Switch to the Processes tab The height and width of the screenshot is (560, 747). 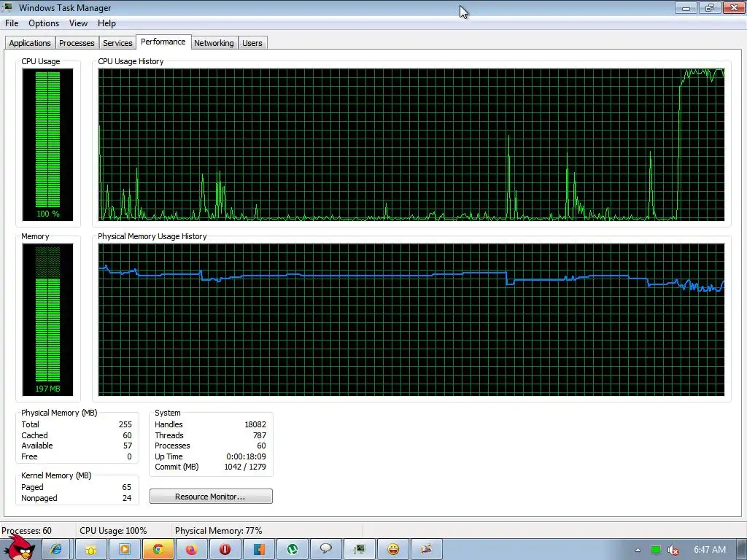[77, 43]
